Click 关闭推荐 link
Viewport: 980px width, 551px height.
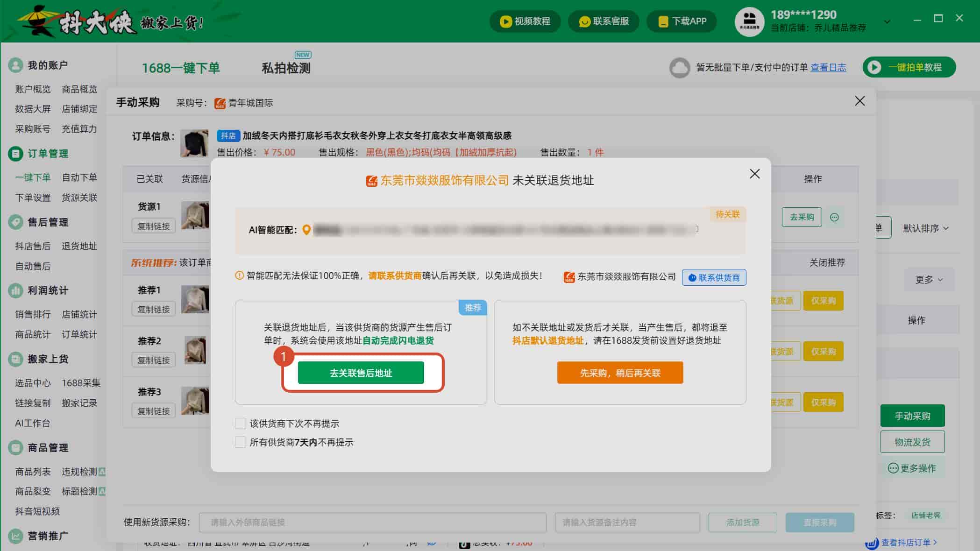point(827,262)
